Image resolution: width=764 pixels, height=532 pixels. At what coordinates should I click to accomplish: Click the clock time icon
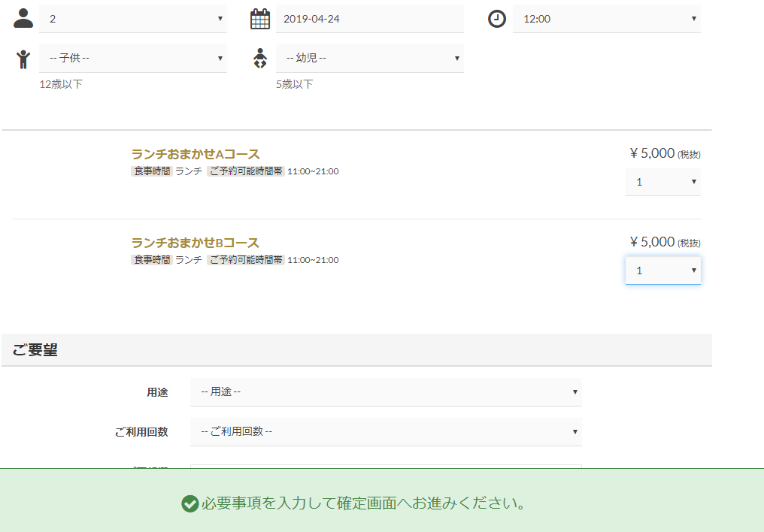496,19
